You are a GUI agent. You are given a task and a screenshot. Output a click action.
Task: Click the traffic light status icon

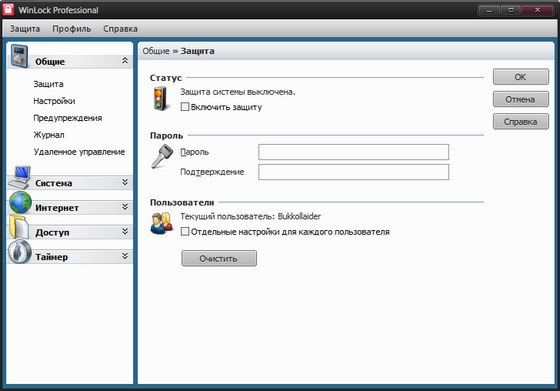[160, 99]
